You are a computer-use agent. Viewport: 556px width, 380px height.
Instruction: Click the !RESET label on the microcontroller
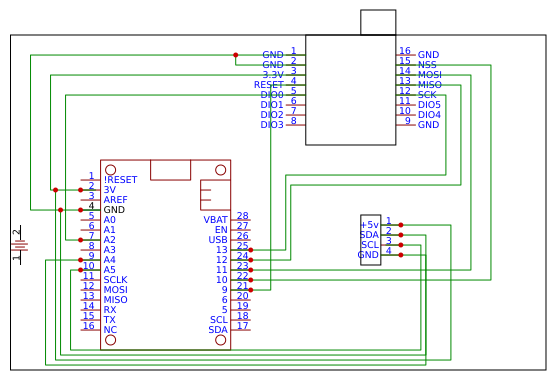120,180
